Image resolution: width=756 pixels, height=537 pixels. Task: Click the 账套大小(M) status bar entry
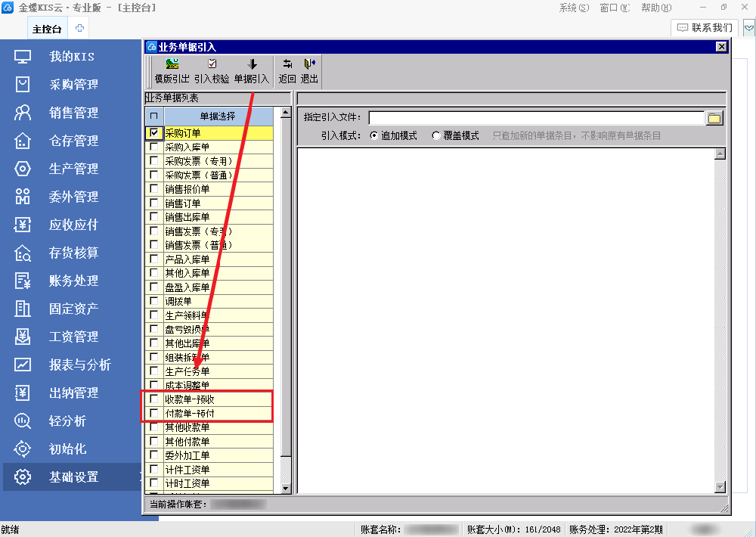(513, 529)
